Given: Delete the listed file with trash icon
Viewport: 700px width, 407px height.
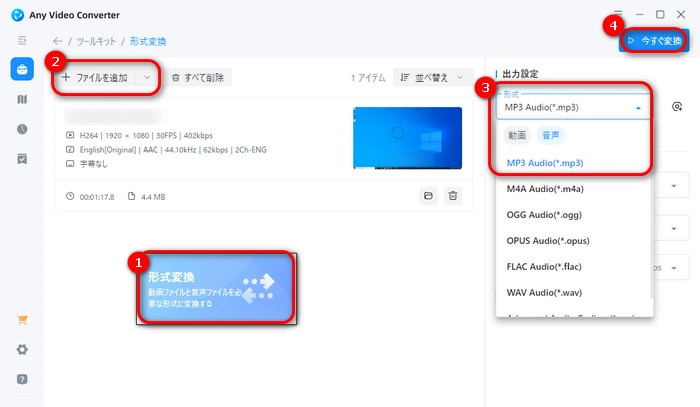Looking at the screenshot, I should [x=453, y=195].
